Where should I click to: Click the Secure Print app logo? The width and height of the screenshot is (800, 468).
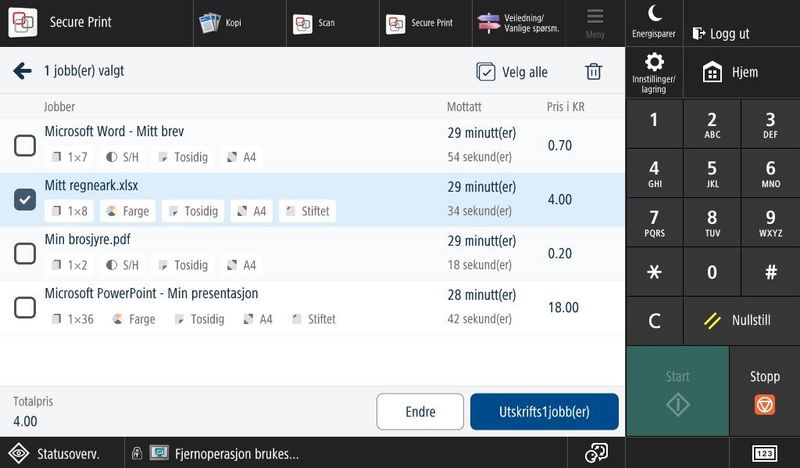(22, 22)
